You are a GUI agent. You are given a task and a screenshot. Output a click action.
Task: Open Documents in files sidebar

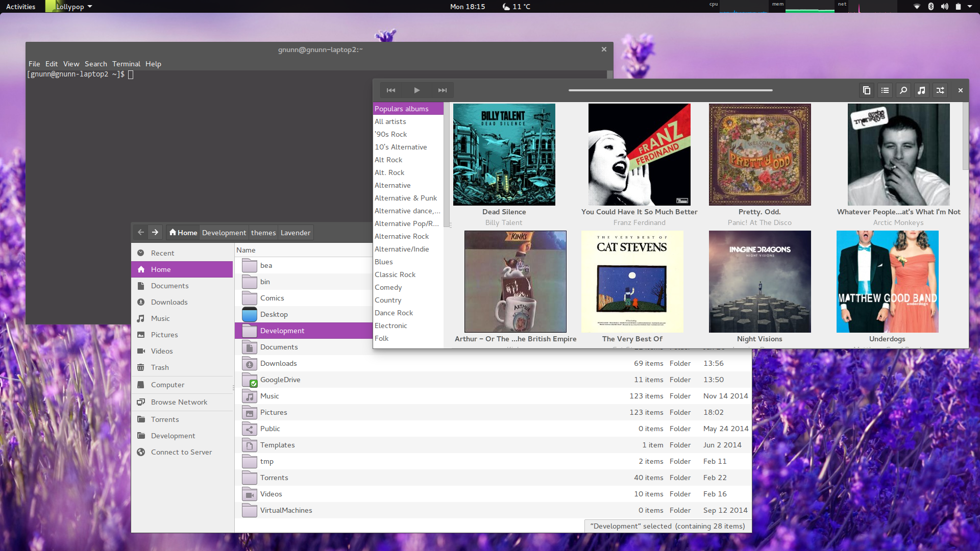pyautogui.click(x=182, y=286)
